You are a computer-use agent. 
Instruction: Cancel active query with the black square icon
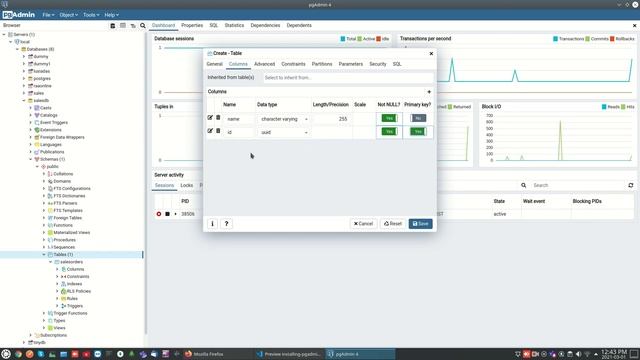point(167,214)
